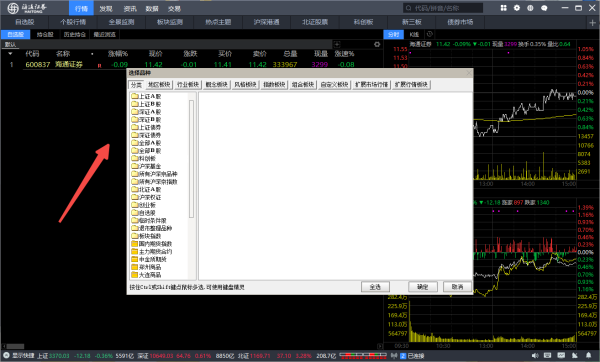Switch to the K线 chart tab
The width and height of the screenshot is (600, 362).
click(x=414, y=34)
